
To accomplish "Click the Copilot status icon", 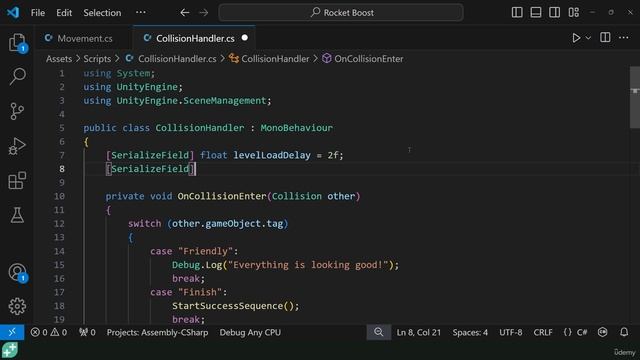I will 602,332.
